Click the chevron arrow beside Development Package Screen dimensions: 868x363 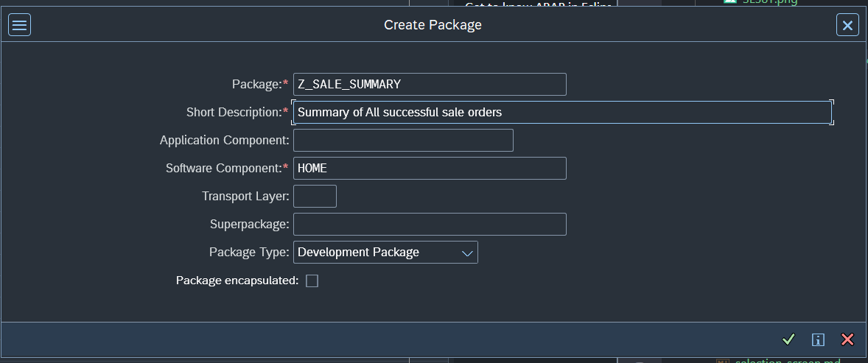click(x=466, y=253)
